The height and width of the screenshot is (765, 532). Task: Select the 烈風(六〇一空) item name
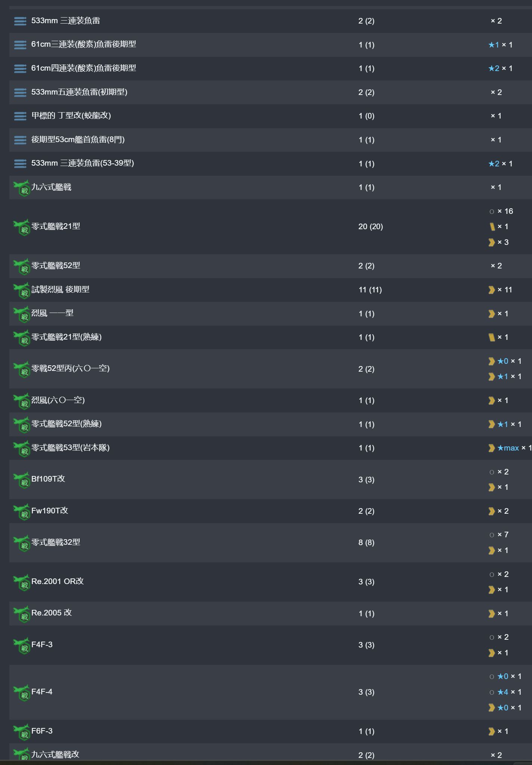(x=58, y=400)
